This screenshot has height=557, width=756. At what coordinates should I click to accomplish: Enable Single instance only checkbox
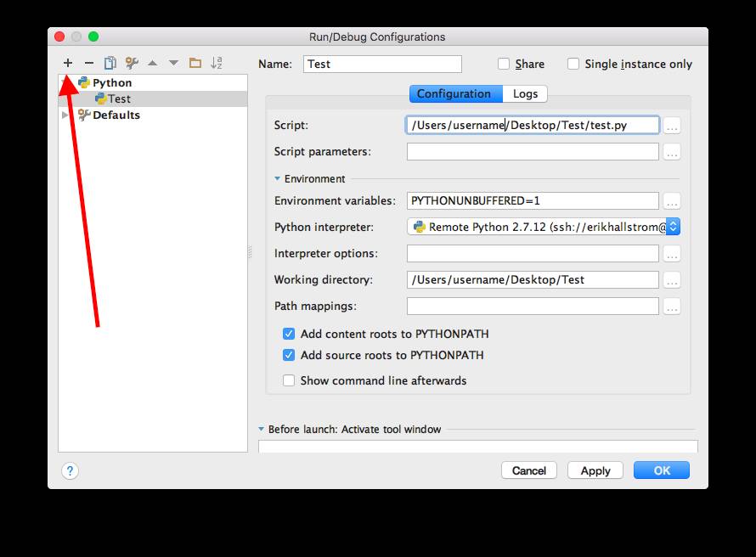573,64
